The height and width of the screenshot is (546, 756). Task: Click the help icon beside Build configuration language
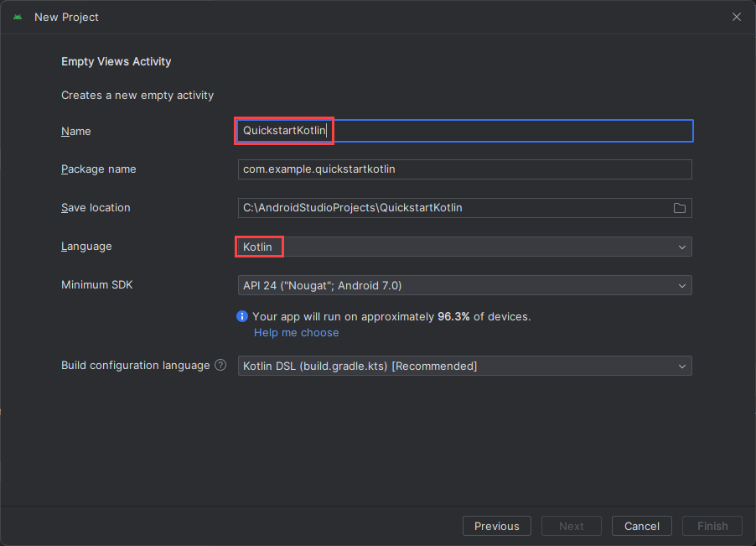point(220,365)
